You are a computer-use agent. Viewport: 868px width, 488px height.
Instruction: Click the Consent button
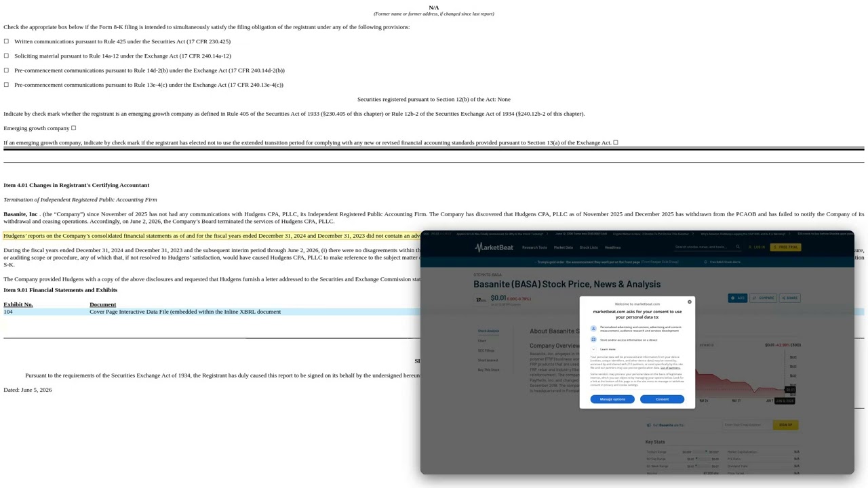point(662,399)
